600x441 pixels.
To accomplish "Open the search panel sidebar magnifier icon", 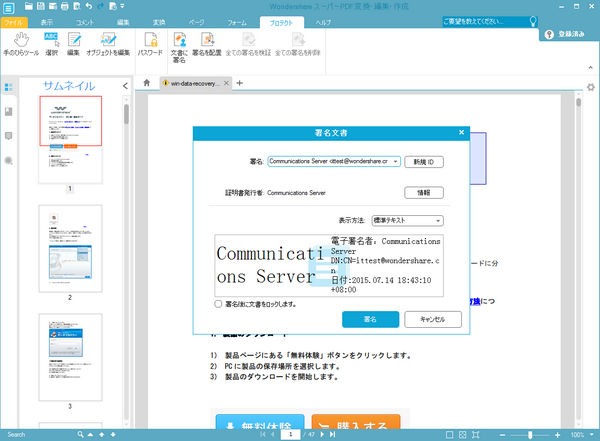I will (8, 161).
